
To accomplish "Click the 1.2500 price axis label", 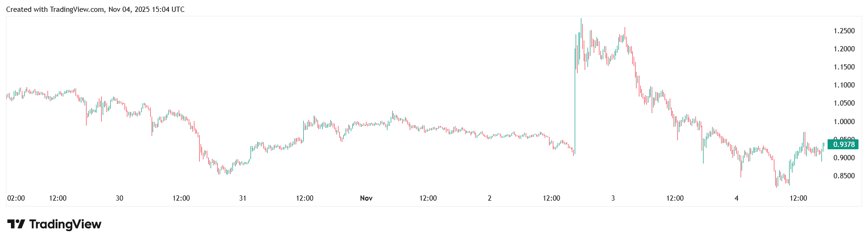I will click(844, 31).
